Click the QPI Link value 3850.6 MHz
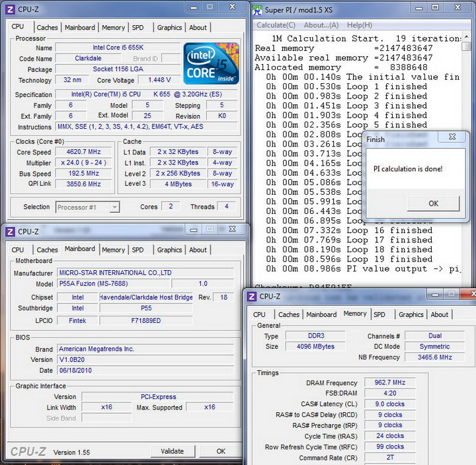 (x=83, y=184)
